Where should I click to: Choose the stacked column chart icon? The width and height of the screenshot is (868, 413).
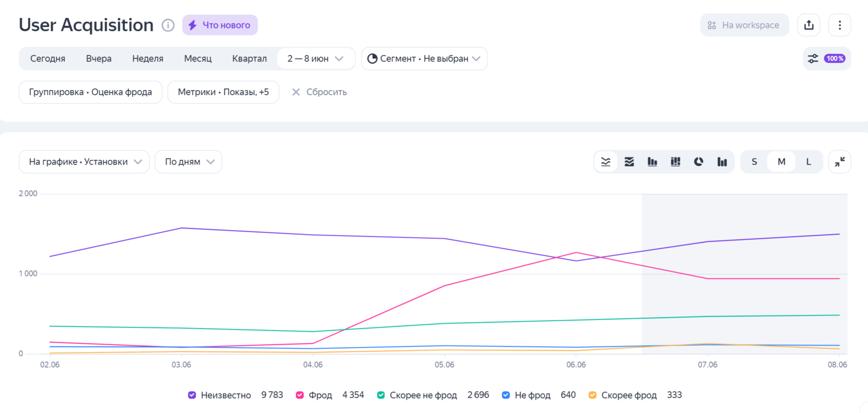(675, 162)
